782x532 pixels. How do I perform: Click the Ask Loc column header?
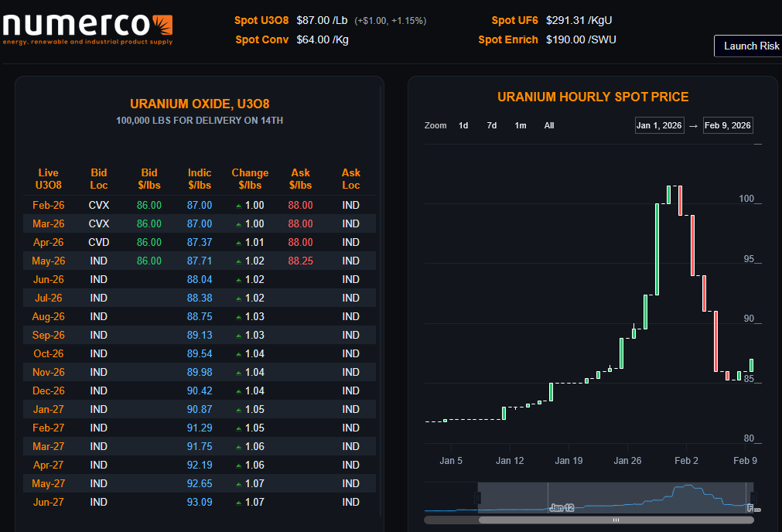[350, 179]
